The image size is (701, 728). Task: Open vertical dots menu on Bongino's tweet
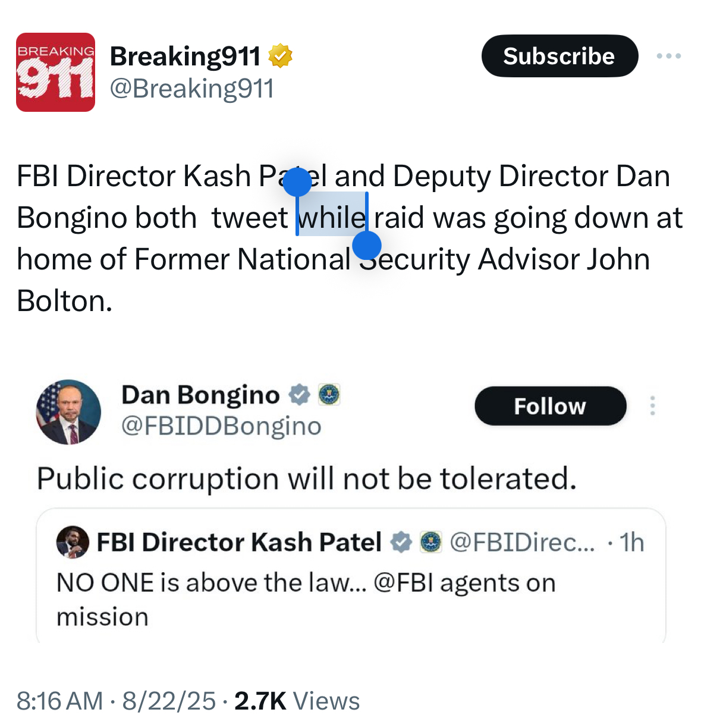coord(653,406)
